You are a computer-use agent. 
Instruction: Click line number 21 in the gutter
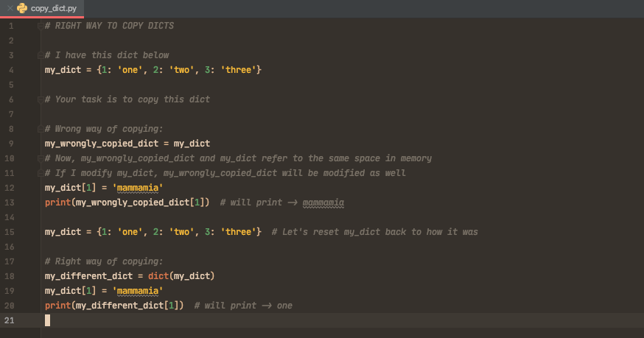(x=9, y=321)
